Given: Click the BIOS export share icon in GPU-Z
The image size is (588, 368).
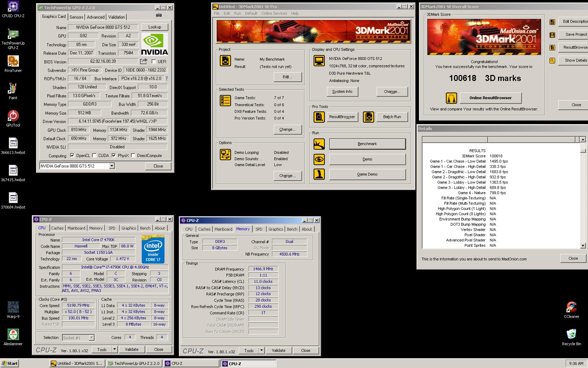Looking at the screenshot, I should coord(143,61).
